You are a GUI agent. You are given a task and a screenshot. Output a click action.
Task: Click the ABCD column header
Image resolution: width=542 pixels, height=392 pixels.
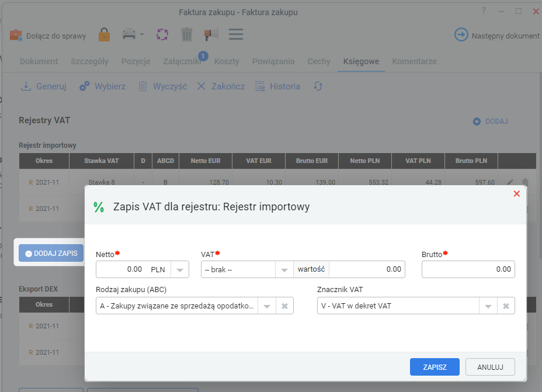(165, 161)
